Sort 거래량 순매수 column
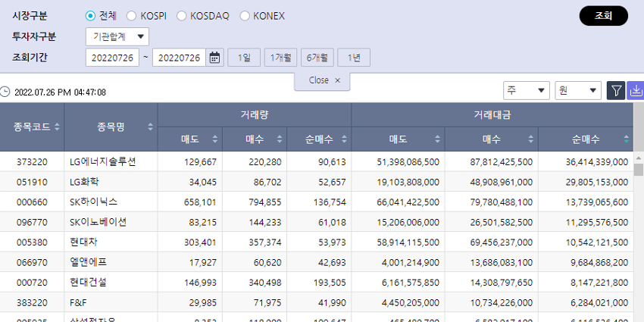 344,139
